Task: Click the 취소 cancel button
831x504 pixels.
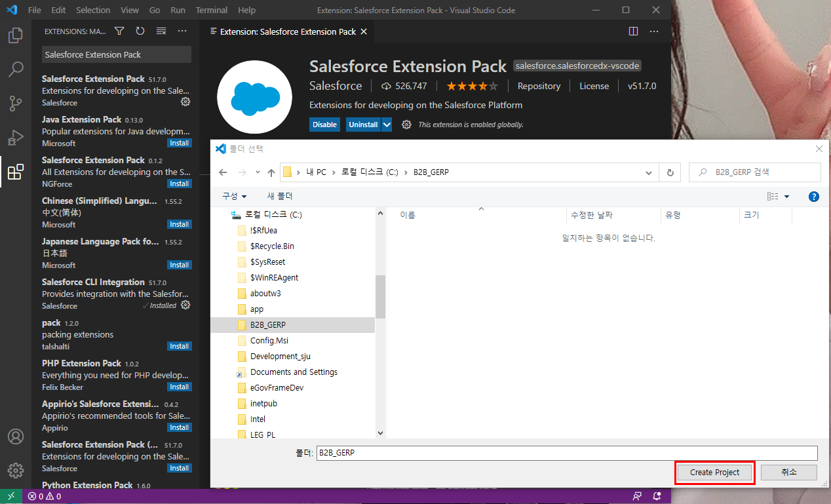Action: pos(789,472)
